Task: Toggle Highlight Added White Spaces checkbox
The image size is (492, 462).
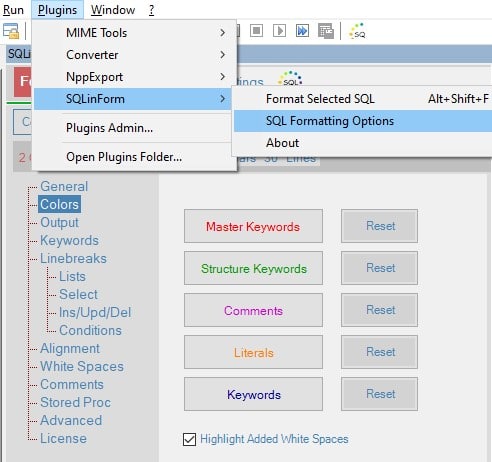Action: pos(189,439)
